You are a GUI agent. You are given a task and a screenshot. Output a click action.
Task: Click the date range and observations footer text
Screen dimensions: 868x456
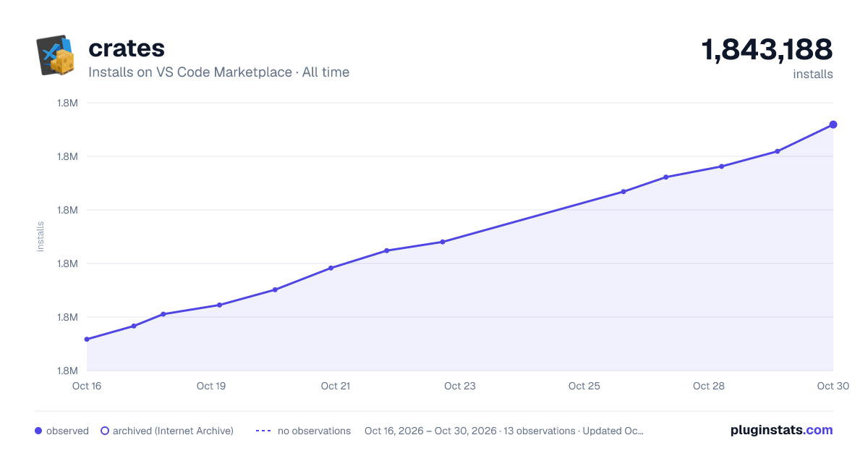click(x=504, y=431)
